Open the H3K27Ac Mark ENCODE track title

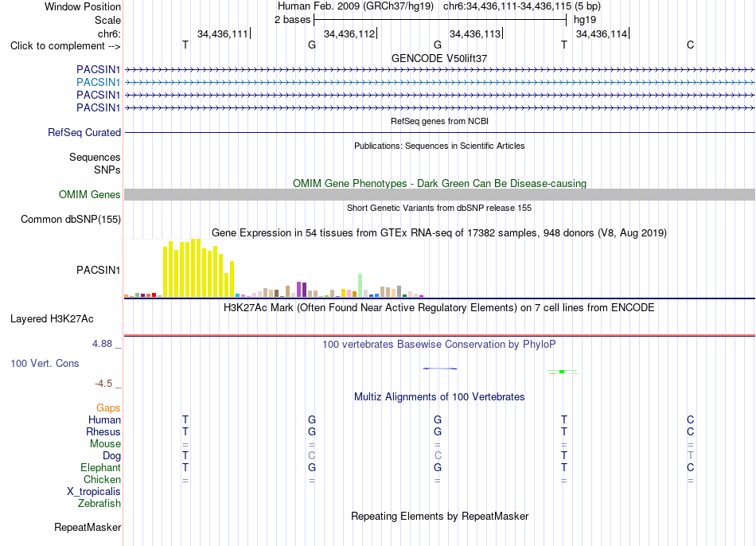[x=439, y=308]
